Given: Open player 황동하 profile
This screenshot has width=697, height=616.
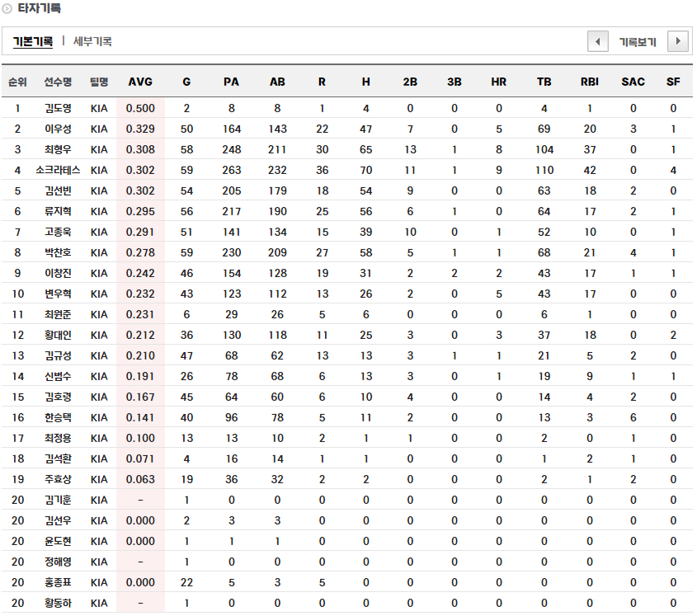Looking at the screenshot, I should [58, 603].
